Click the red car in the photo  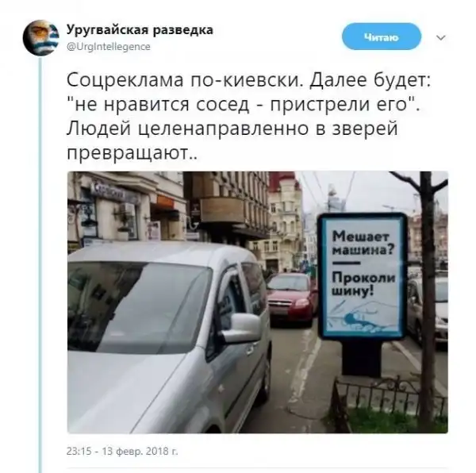(291, 298)
